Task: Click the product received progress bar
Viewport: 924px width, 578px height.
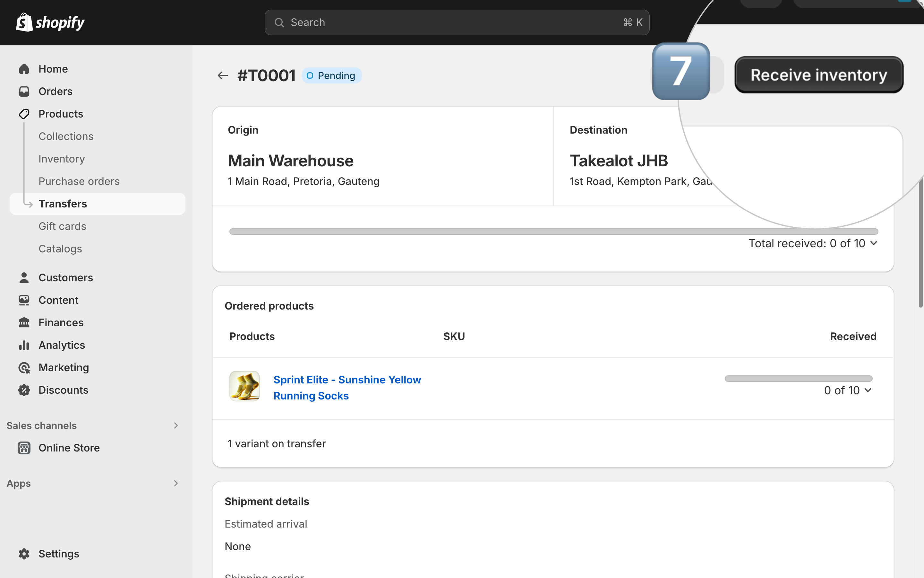Action: click(x=798, y=379)
